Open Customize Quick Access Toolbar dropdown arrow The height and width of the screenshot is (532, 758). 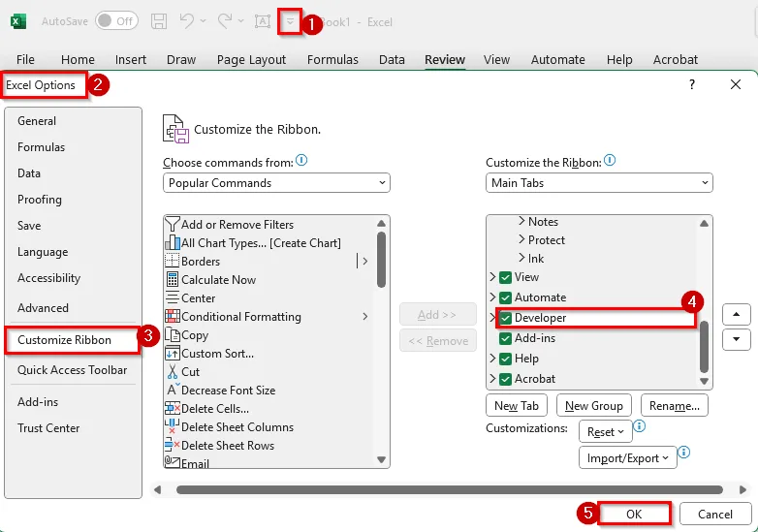click(290, 21)
